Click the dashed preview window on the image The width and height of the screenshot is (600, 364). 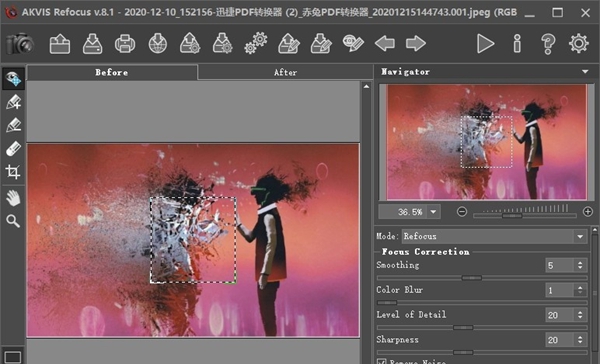point(193,240)
